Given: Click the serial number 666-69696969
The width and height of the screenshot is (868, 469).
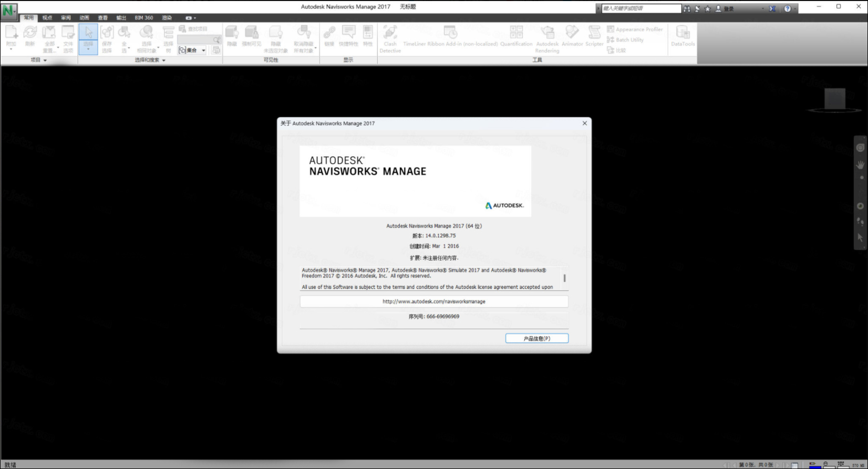Looking at the screenshot, I should (443, 317).
